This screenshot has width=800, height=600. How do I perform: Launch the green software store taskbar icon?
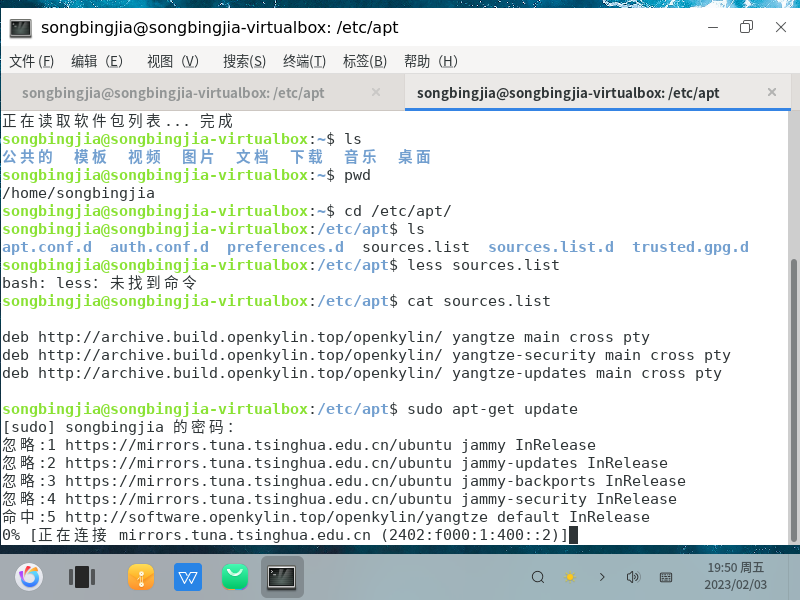pos(235,577)
